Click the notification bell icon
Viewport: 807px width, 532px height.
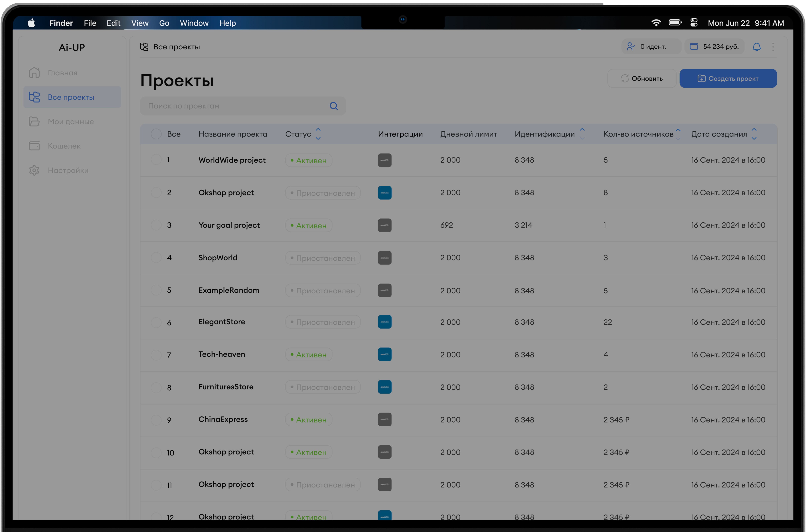[x=756, y=47]
